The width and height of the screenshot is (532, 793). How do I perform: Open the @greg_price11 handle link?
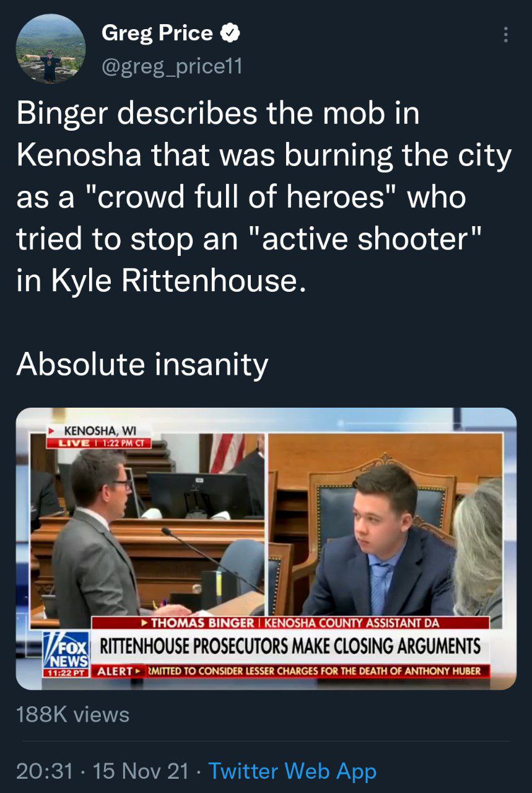[x=172, y=65]
